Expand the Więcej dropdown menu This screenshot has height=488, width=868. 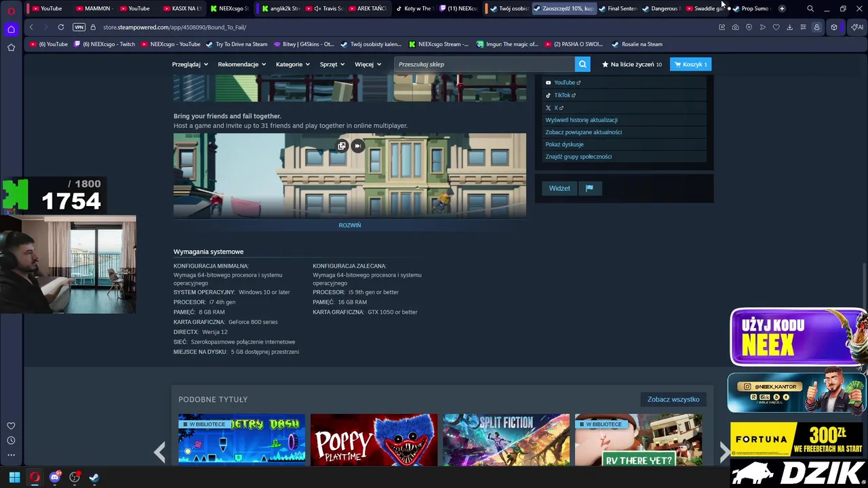(x=368, y=64)
